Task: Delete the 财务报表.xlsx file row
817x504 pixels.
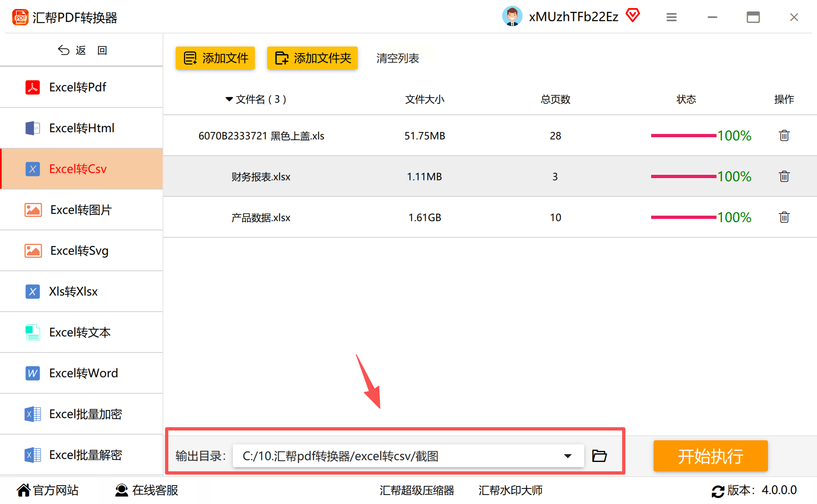Action: [x=784, y=176]
